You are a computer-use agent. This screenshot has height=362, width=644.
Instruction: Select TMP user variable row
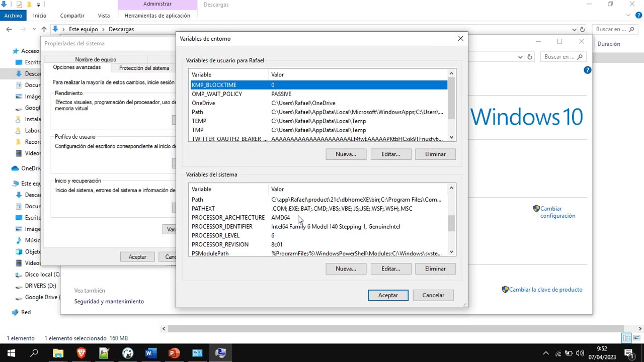(318, 130)
